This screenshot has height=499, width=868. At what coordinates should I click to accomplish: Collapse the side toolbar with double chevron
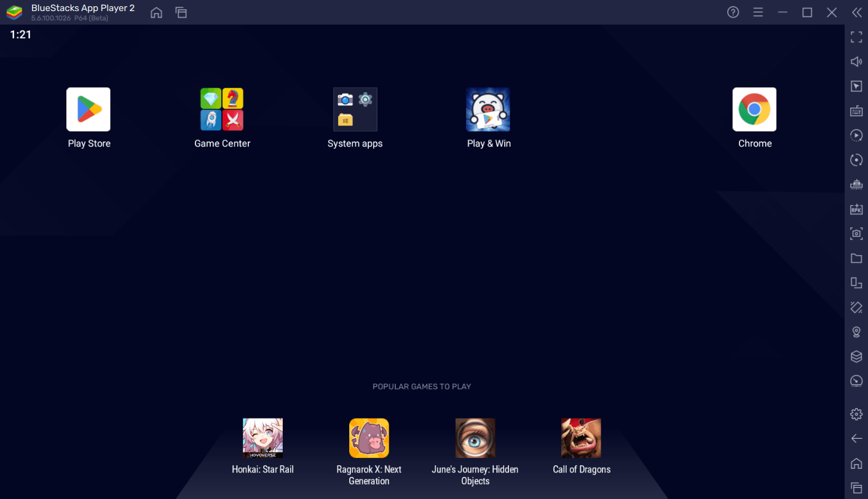[x=856, y=12]
